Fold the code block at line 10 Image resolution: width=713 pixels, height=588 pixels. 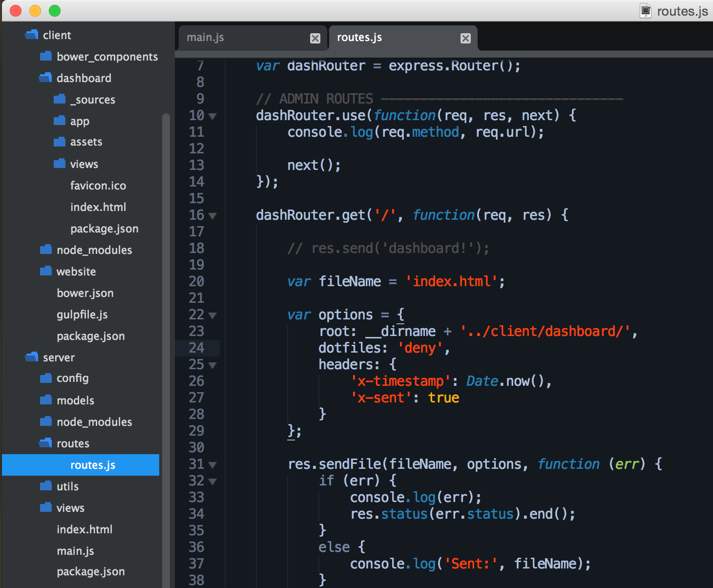(x=212, y=116)
